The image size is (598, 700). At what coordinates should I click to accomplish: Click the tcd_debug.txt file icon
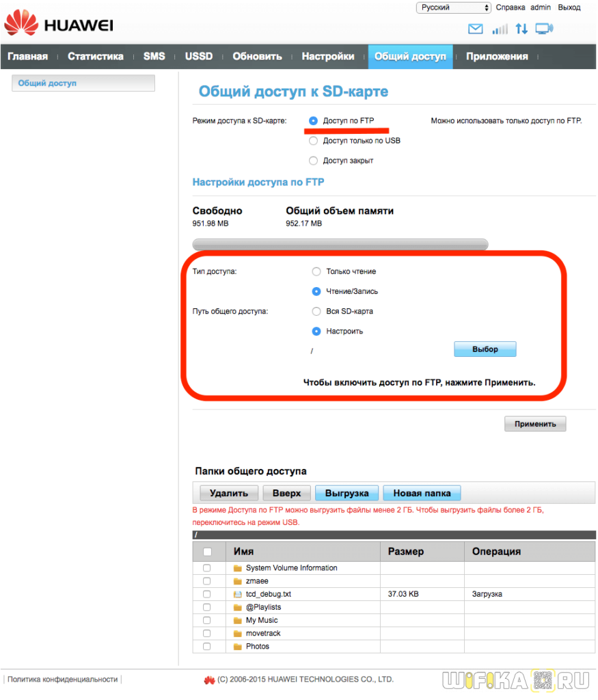coord(238,594)
